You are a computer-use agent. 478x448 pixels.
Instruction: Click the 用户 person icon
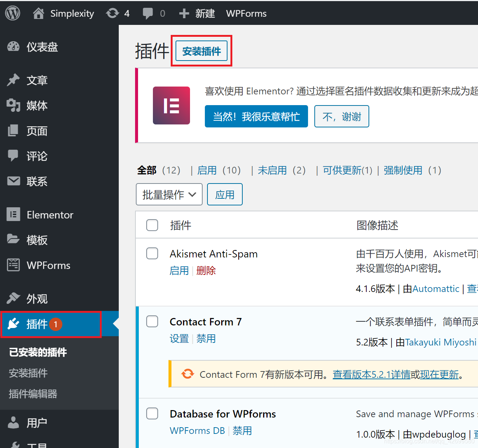(x=13, y=422)
